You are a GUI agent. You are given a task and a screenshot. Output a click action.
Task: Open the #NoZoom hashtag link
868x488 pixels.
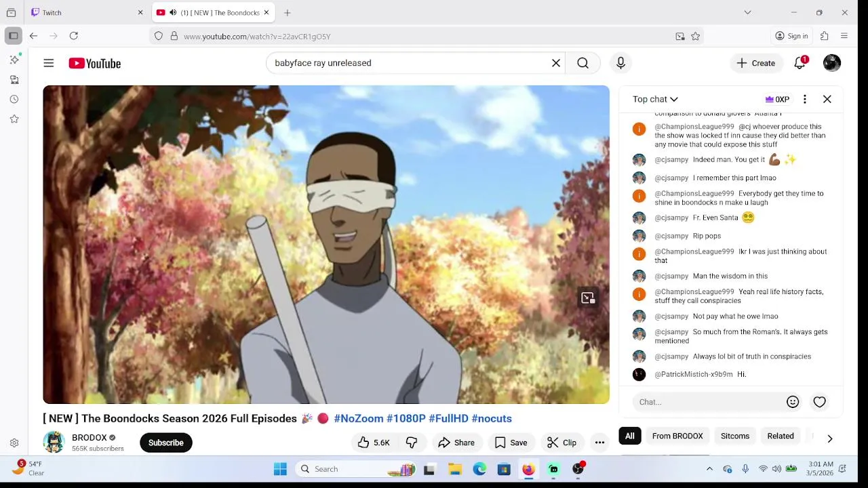pos(359,418)
